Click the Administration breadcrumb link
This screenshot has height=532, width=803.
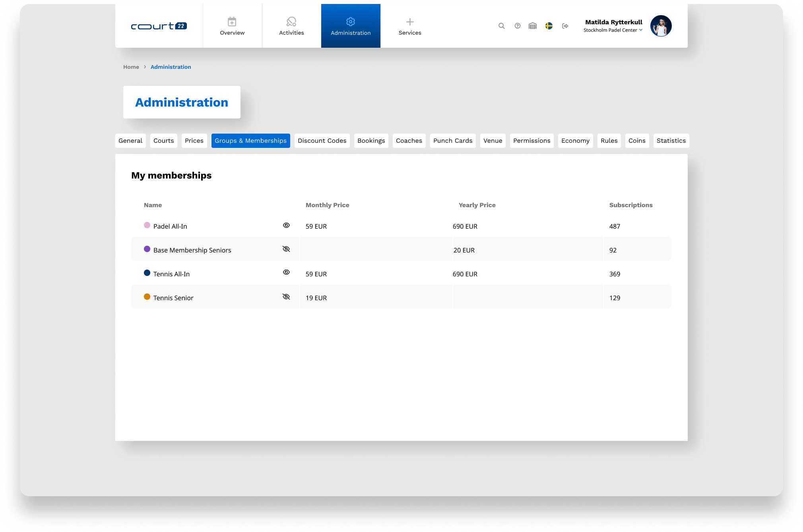[171, 67]
